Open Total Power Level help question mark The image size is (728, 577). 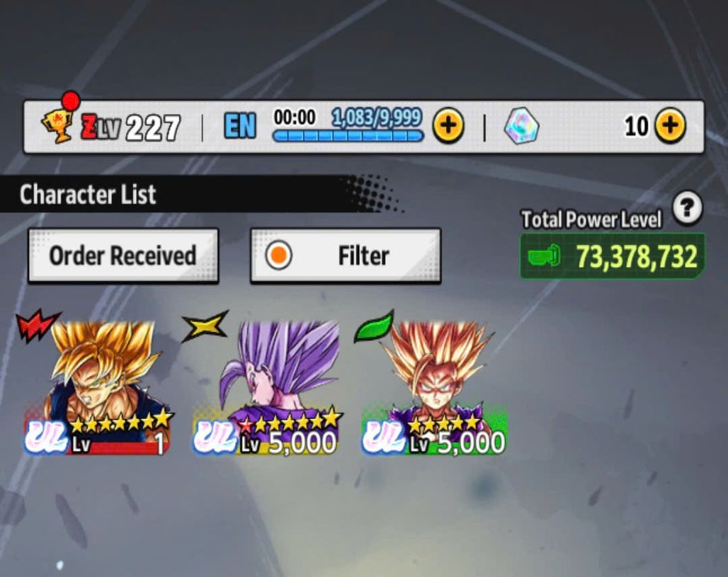(x=687, y=207)
